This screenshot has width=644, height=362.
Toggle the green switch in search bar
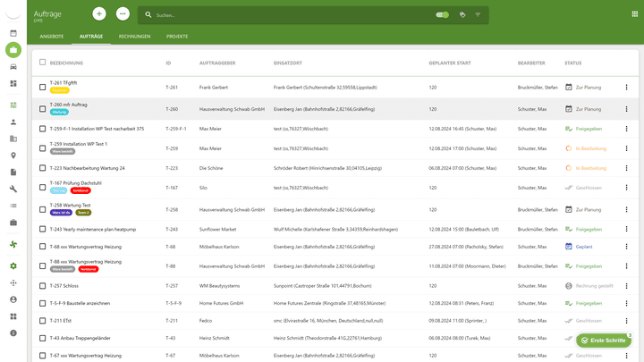click(x=442, y=15)
